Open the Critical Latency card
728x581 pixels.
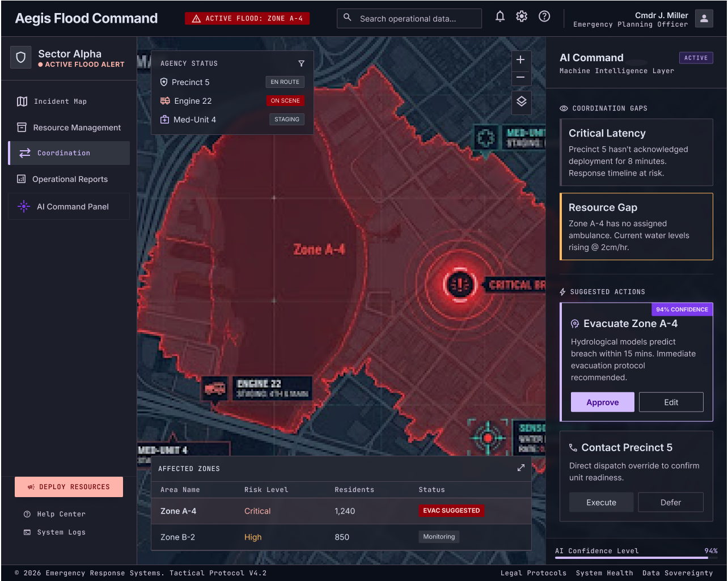coord(636,152)
